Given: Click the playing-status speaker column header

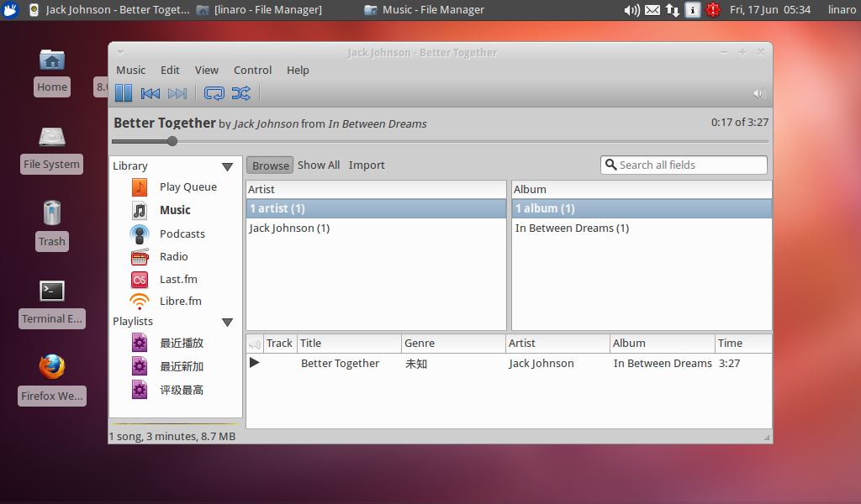Looking at the screenshot, I should click(x=255, y=344).
